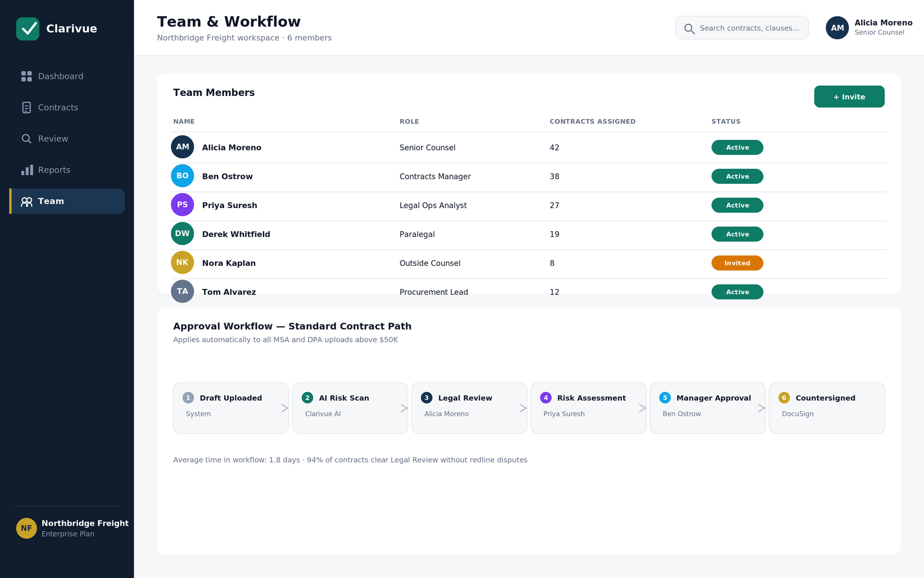Viewport: 924px width, 578px height.
Task: Open the Dashboard grid icon
Action: (x=27, y=76)
